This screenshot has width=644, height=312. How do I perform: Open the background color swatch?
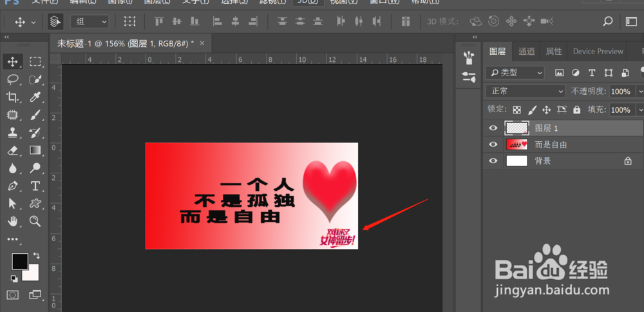click(x=32, y=274)
